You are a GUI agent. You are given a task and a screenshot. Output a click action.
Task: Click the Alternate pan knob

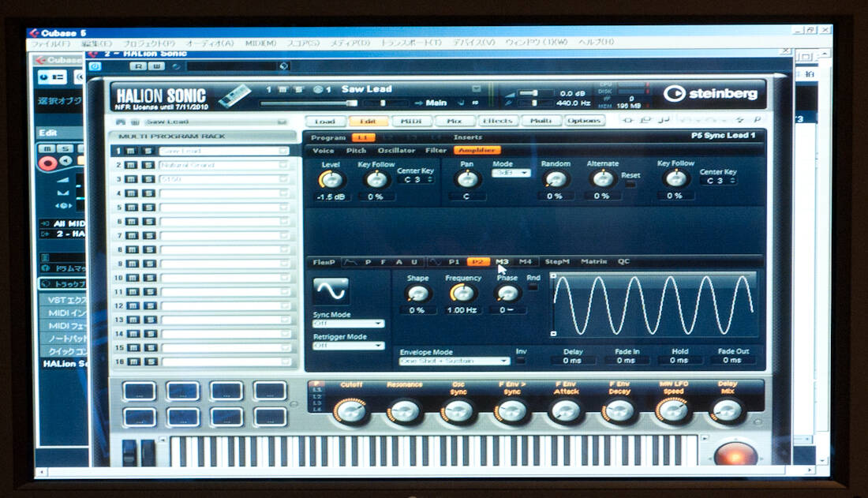pos(602,179)
